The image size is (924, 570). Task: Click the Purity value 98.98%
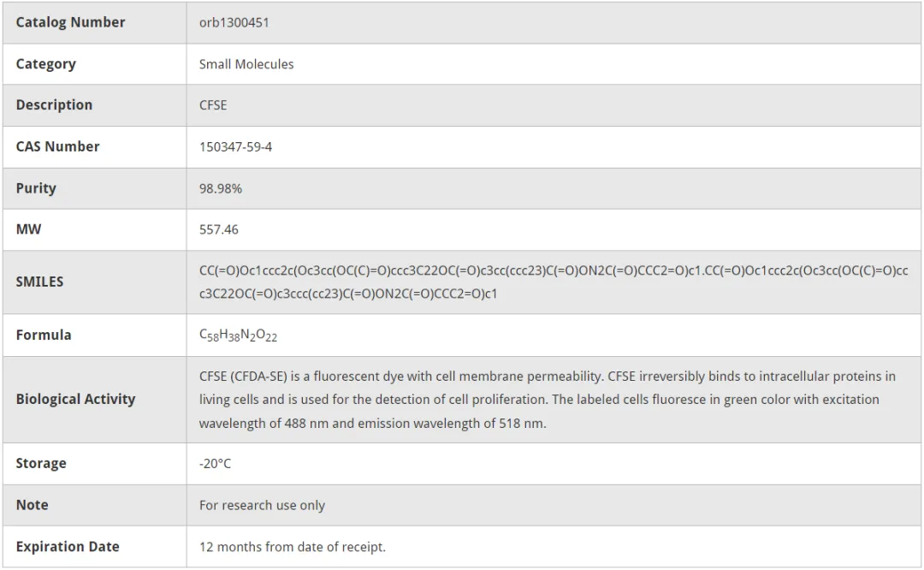(221, 188)
